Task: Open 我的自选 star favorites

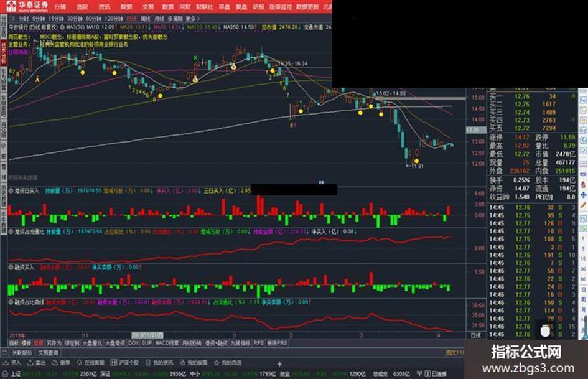Action: point(228,363)
